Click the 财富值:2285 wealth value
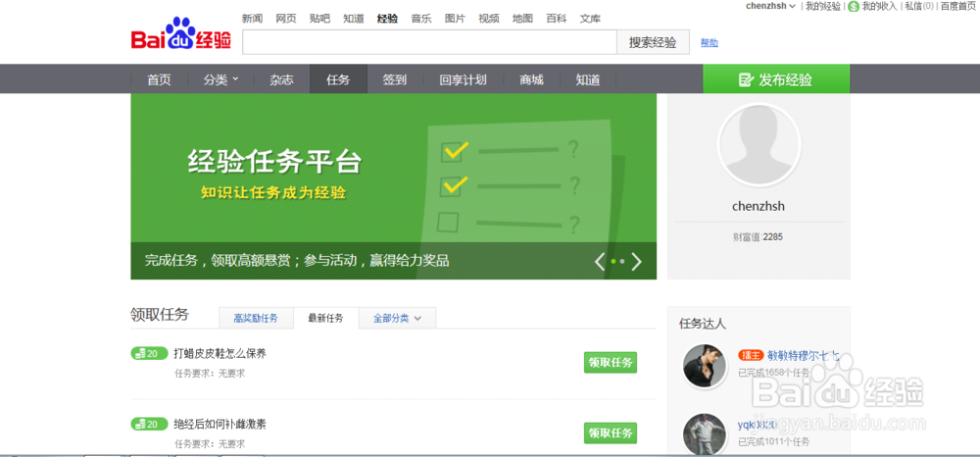 [759, 237]
